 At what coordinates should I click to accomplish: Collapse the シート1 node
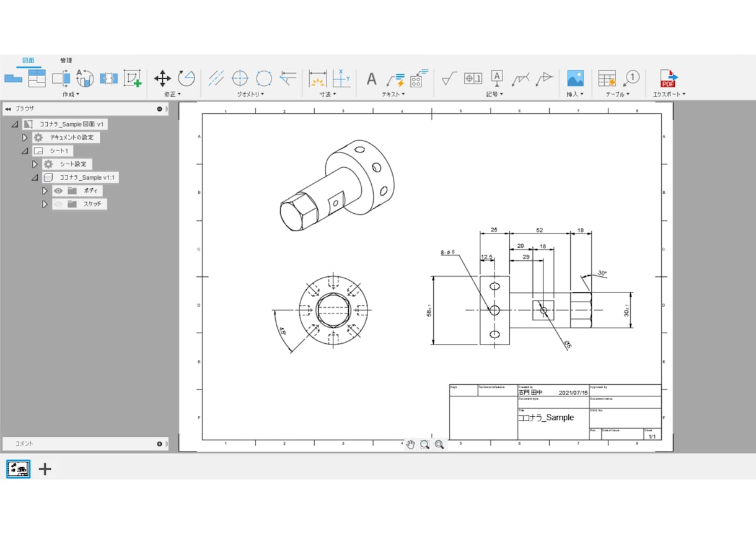[x=25, y=151]
